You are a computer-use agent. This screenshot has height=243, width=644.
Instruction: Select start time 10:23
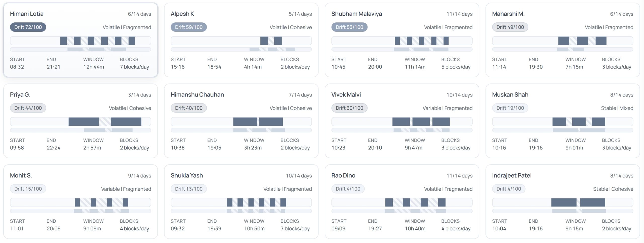coord(338,148)
